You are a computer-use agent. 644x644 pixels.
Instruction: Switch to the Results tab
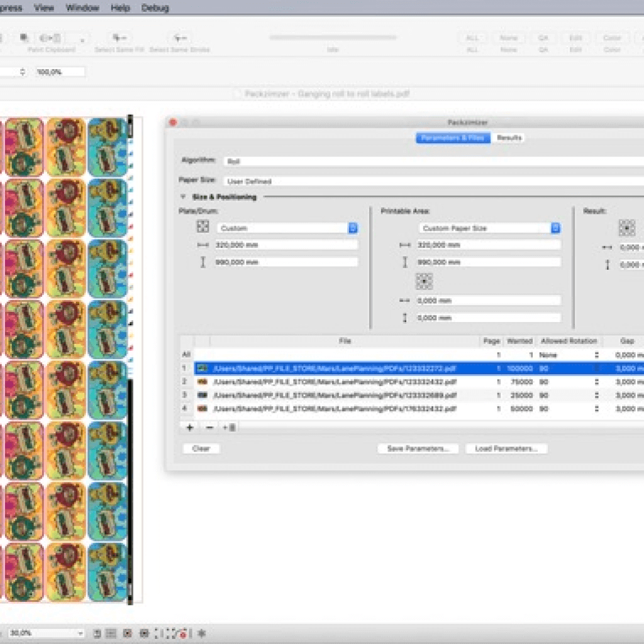coord(508,138)
